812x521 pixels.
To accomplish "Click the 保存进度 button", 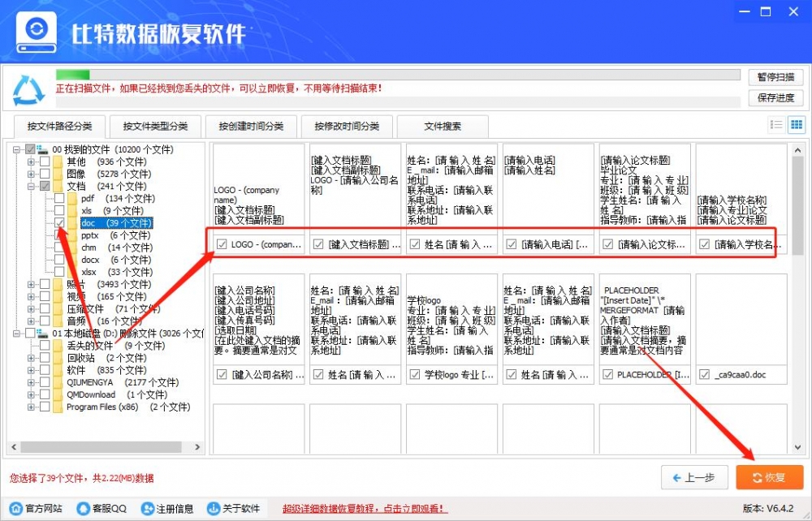I will 775,97.
